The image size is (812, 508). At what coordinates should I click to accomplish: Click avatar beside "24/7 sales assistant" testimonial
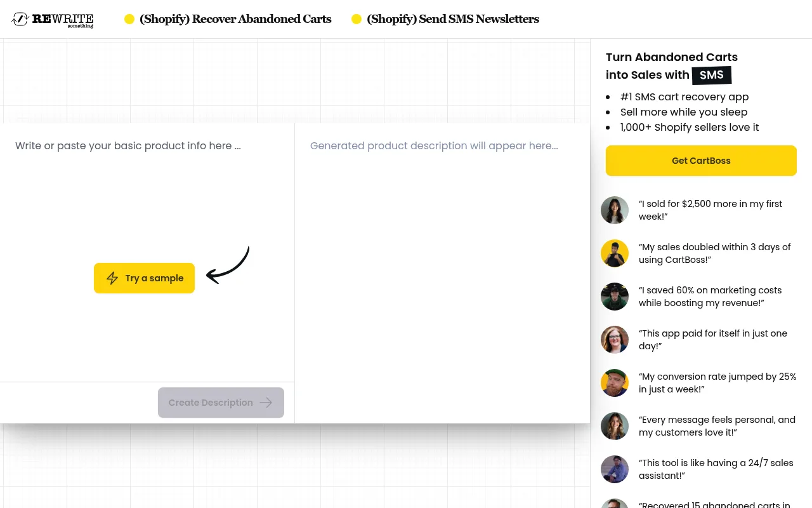(x=615, y=469)
